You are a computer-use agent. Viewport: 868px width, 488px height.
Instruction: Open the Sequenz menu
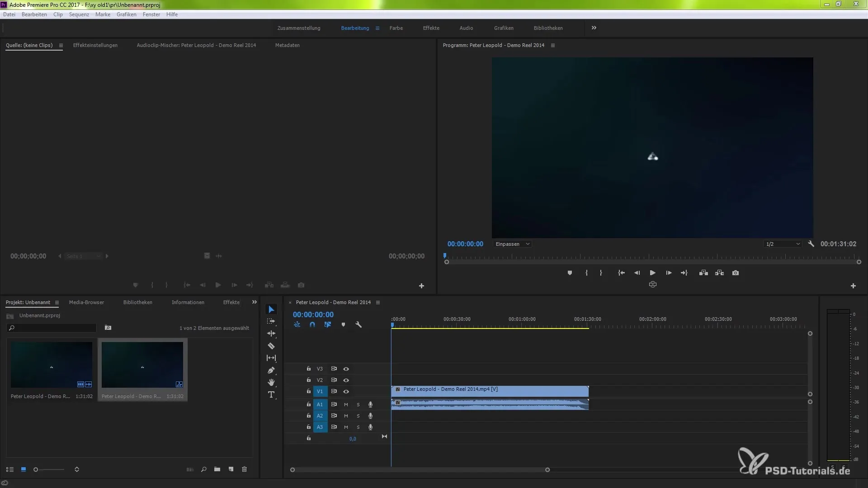coord(79,14)
